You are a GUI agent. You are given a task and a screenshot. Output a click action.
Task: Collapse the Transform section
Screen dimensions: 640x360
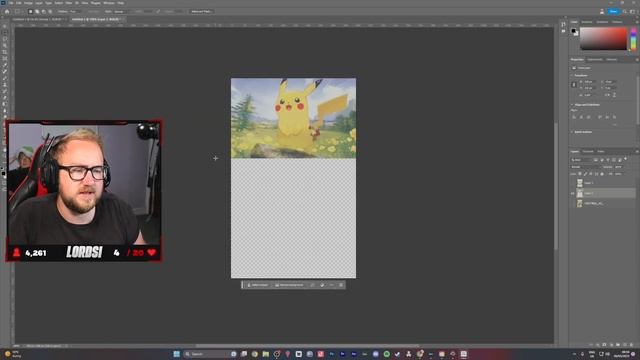pos(571,76)
